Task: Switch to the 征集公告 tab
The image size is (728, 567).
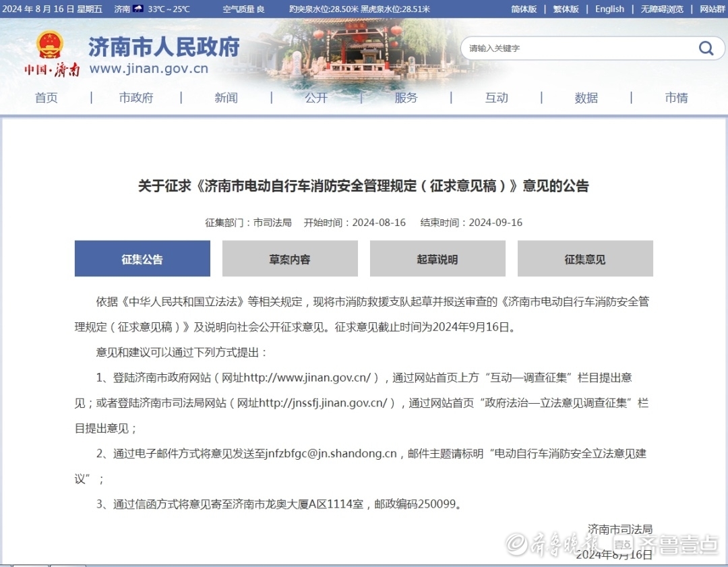Action: pos(142,259)
